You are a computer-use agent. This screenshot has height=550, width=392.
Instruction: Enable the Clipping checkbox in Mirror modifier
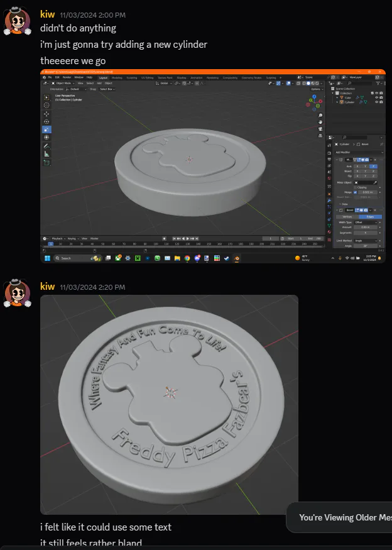[x=355, y=187]
